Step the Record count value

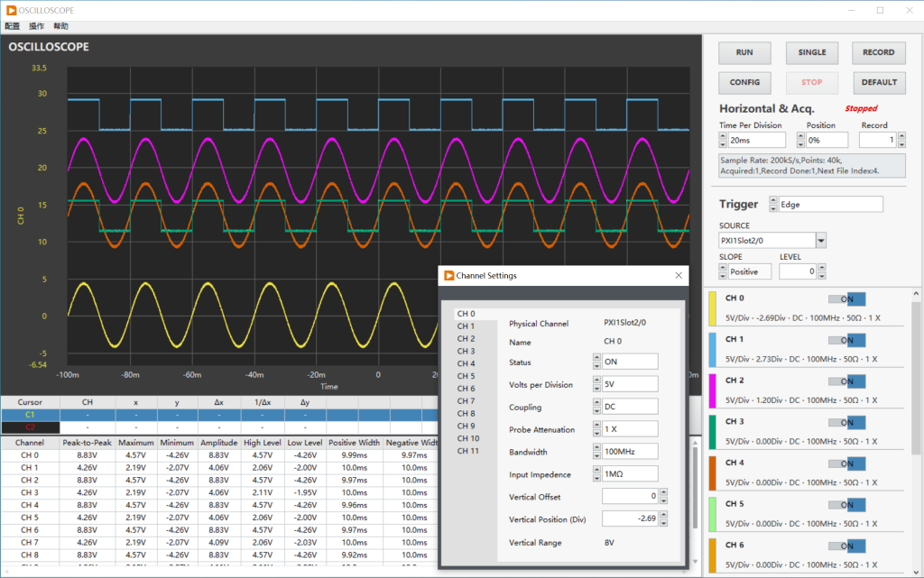tap(901, 140)
